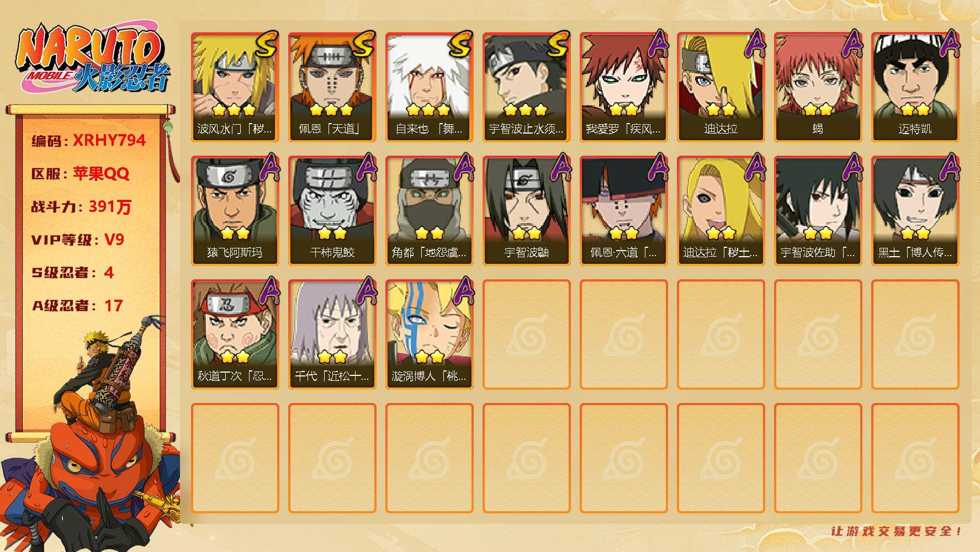Select the 迈特凯 ninja card
The image size is (980, 552).
tap(915, 87)
